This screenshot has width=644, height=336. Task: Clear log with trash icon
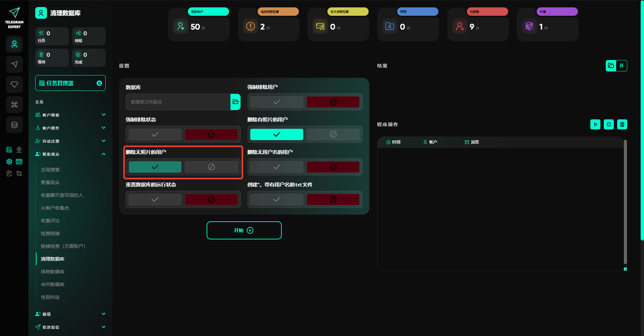(x=622, y=124)
